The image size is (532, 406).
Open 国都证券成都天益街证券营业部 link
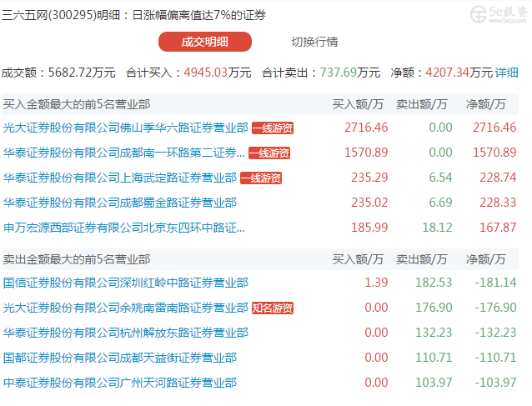pos(120,358)
